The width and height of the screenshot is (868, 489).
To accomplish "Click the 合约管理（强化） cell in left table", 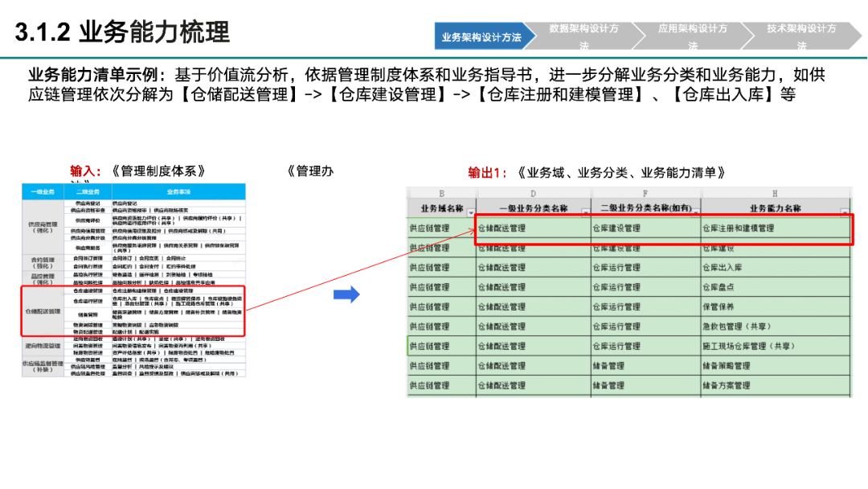I will 43,262.
